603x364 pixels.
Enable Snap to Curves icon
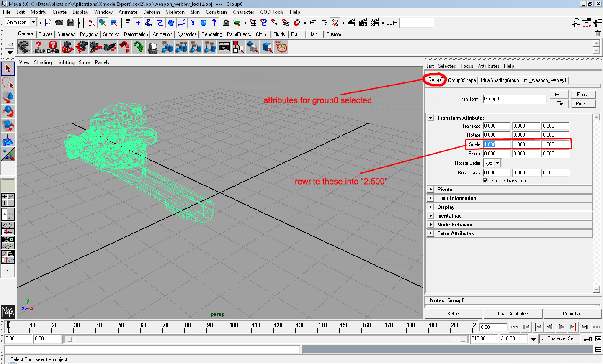click(x=264, y=23)
